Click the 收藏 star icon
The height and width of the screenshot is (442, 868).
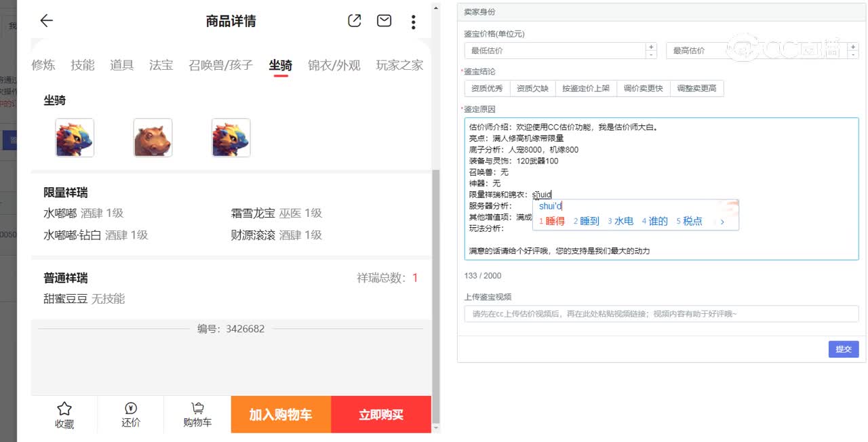point(64,409)
